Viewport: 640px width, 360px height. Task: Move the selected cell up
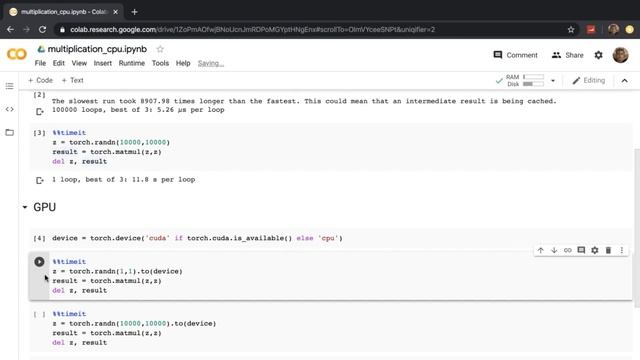(x=540, y=250)
